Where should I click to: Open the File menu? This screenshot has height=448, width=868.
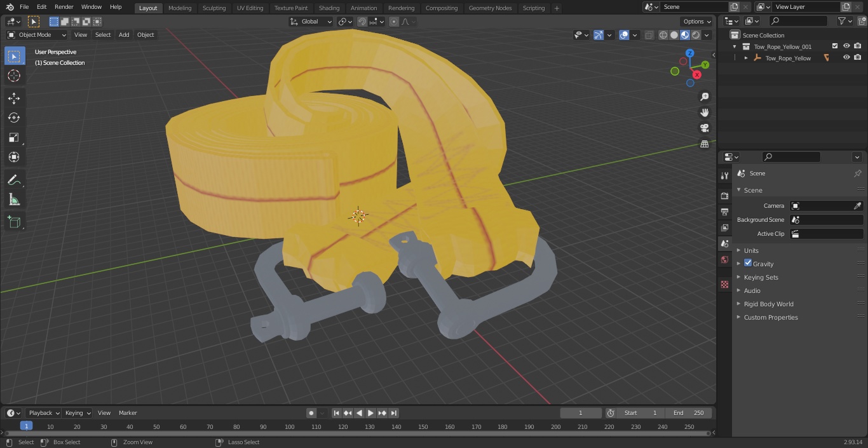point(24,7)
